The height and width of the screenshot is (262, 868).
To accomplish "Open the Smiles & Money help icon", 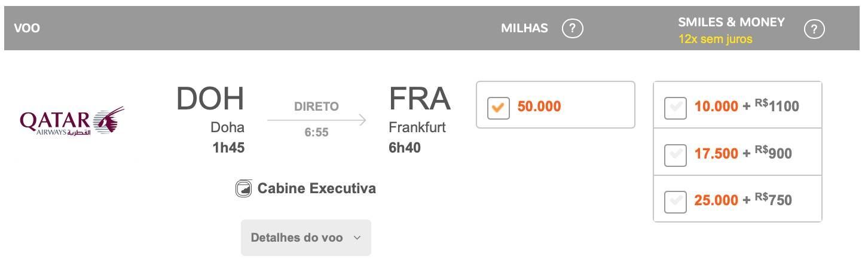I will (x=814, y=29).
